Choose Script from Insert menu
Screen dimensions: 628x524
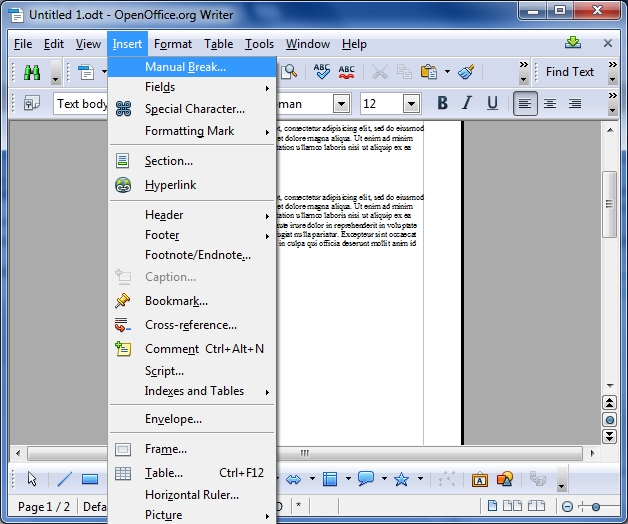192,371
